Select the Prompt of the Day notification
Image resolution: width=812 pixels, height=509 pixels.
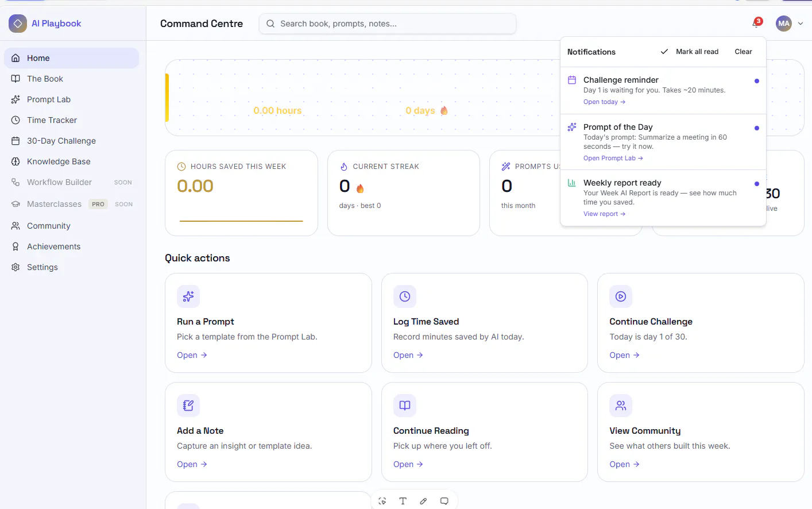click(x=663, y=142)
